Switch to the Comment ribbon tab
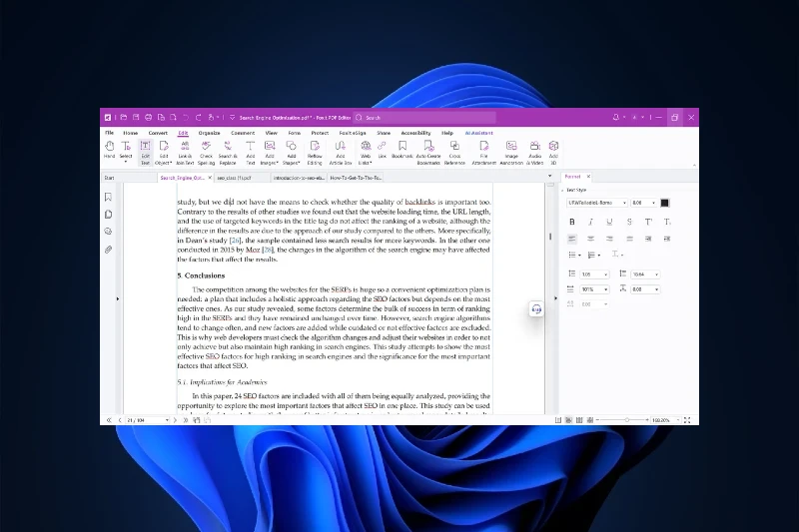Image resolution: width=799 pixels, height=532 pixels. tap(243, 133)
